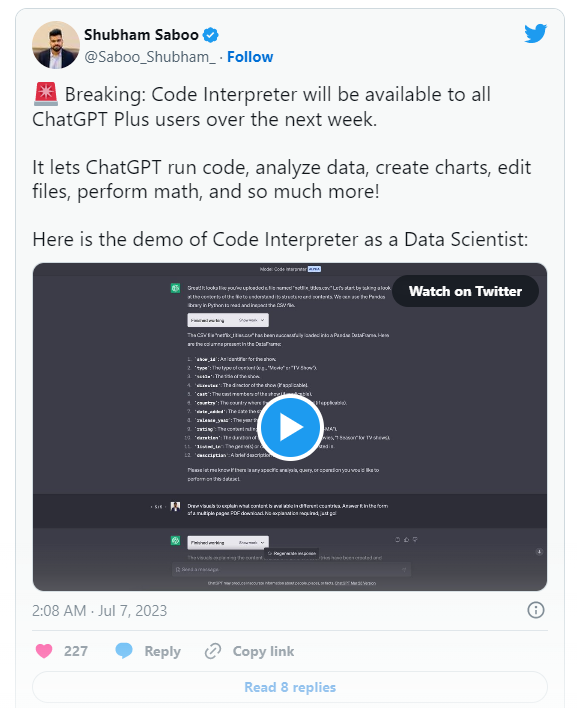
Task: Click the red siren emoji
Action: point(46,94)
